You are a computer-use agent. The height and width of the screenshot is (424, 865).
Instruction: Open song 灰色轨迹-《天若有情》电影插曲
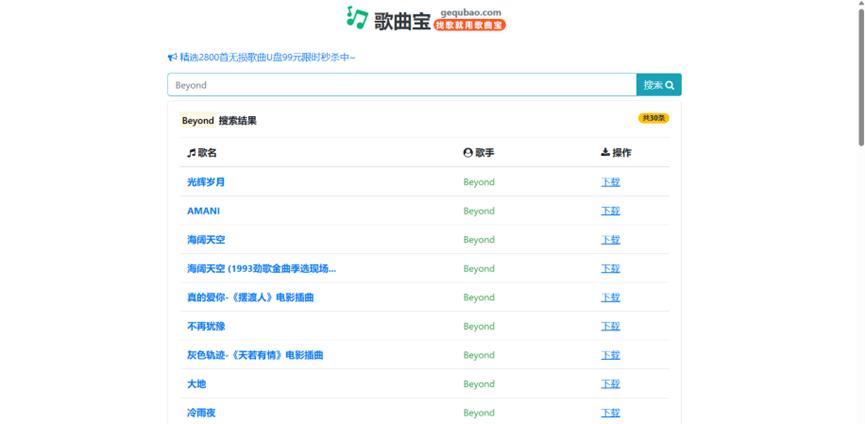click(255, 355)
